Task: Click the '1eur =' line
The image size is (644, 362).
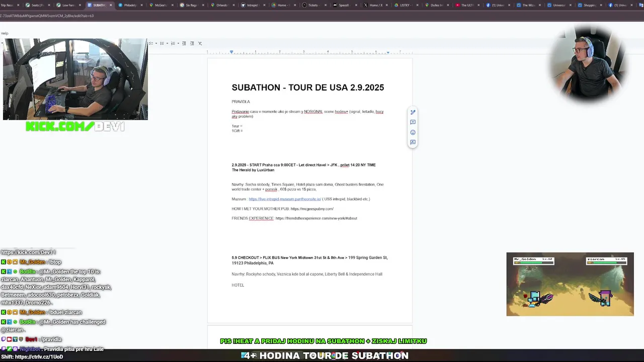Action: tap(237, 126)
